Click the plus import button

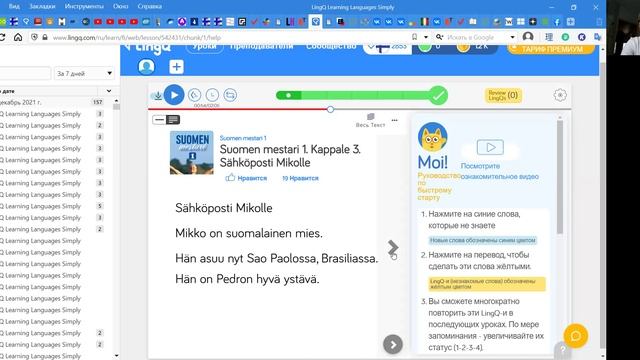[x=176, y=67]
